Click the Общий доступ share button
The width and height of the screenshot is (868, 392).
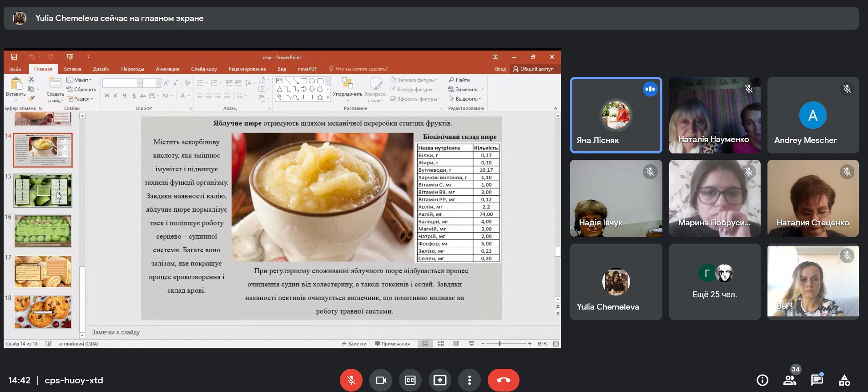coord(533,69)
